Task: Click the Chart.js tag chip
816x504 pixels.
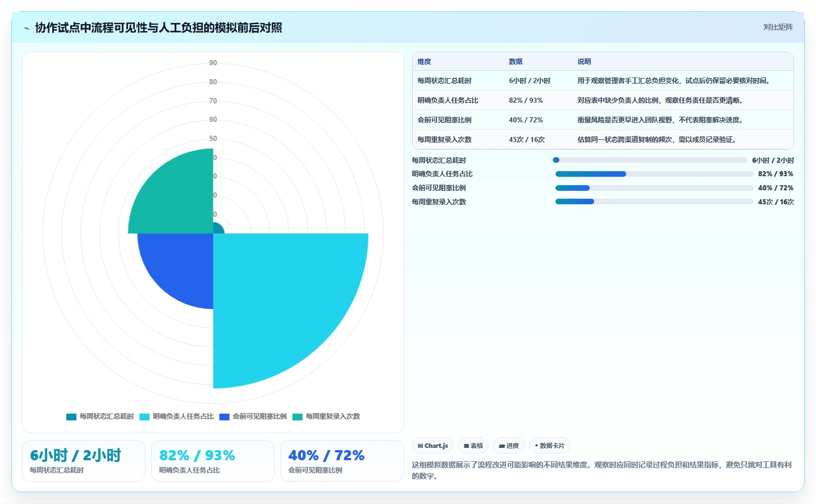Action: point(432,446)
